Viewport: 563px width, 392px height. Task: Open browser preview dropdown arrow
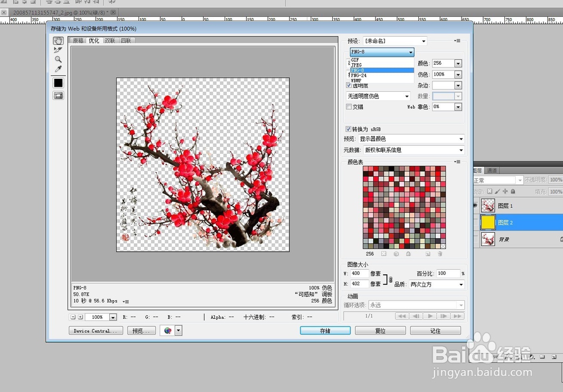(x=178, y=331)
